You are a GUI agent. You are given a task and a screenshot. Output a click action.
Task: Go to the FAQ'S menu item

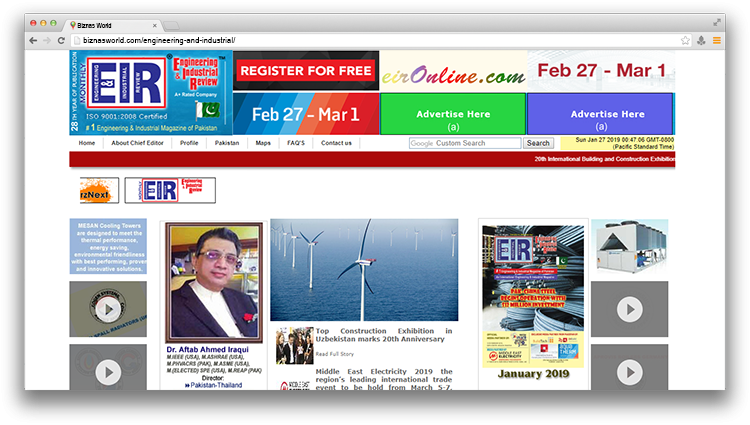pyautogui.click(x=296, y=143)
